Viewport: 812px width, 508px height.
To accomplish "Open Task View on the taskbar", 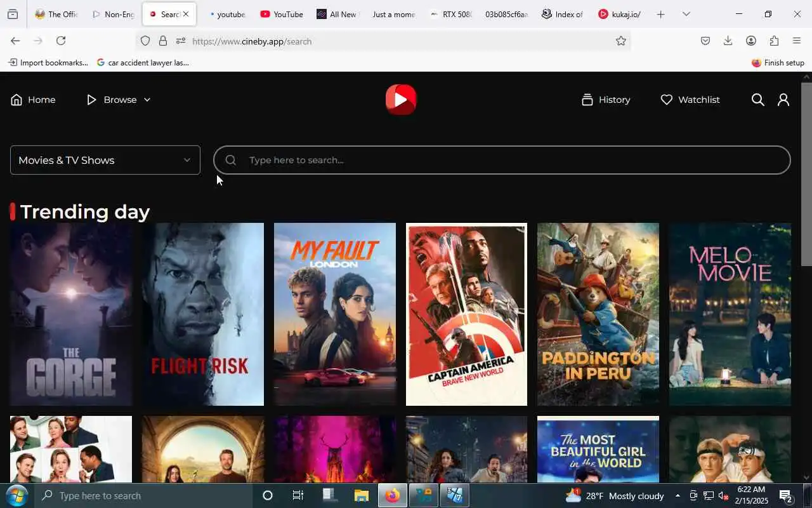I will pyautogui.click(x=298, y=495).
